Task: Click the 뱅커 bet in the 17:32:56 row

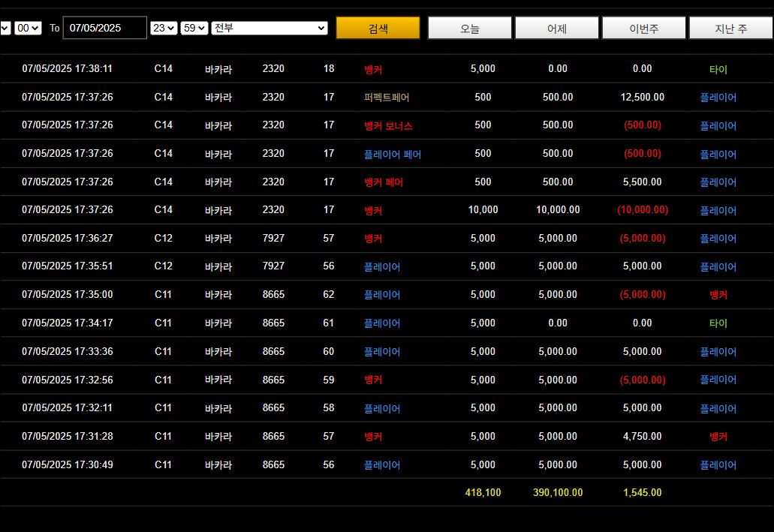Action: (x=373, y=380)
